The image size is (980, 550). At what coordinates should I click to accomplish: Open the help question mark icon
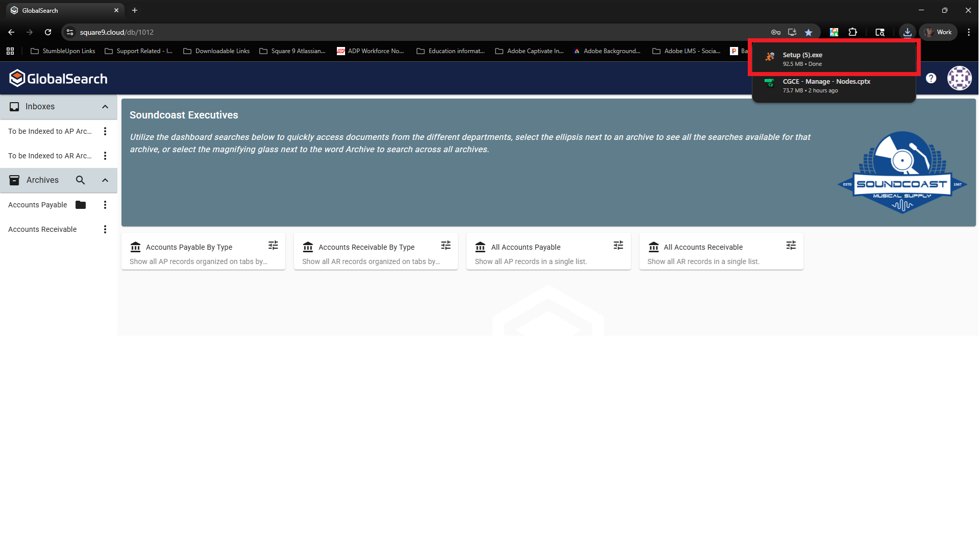pos(931,78)
